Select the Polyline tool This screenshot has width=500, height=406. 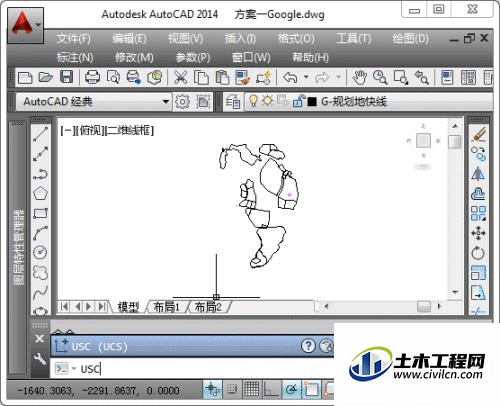click(x=40, y=174)
